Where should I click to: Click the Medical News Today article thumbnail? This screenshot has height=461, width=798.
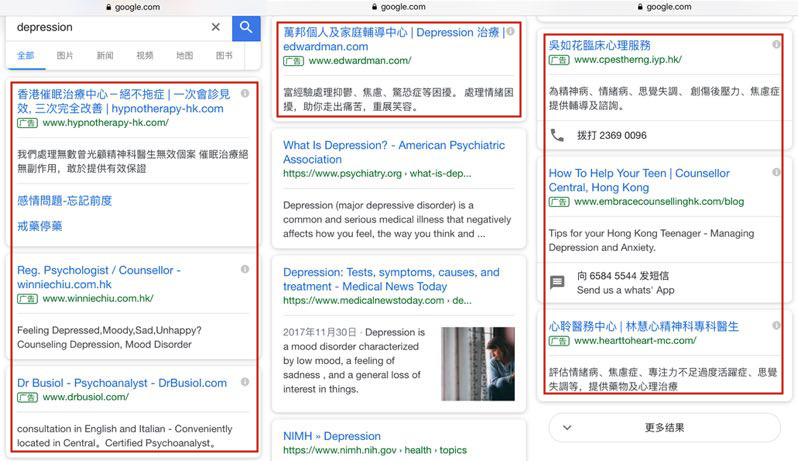(478, 364)
